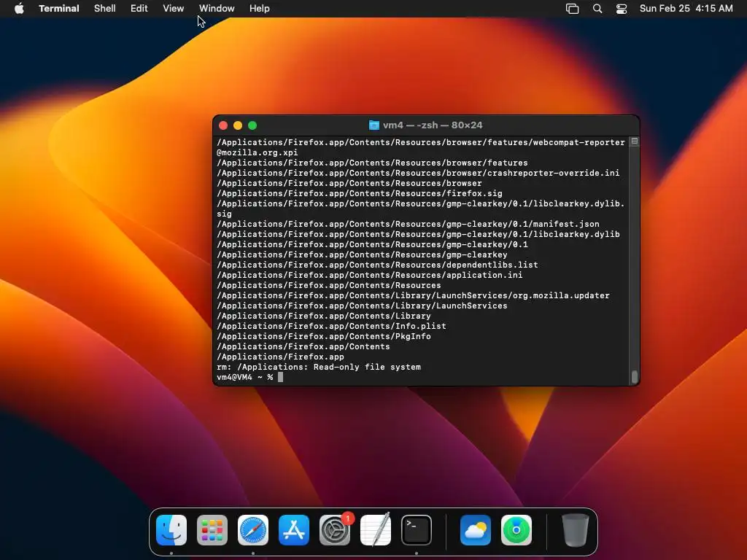Open the Apple menu
747x560 pixels.
point(19,9)
